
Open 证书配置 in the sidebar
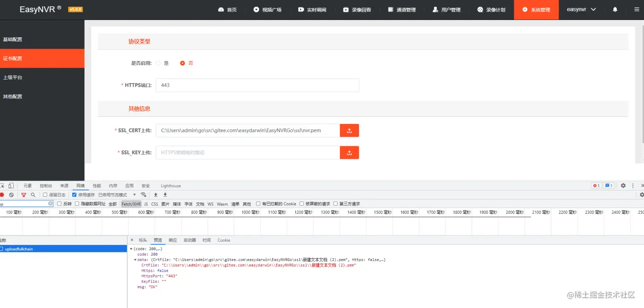[42, 58]
